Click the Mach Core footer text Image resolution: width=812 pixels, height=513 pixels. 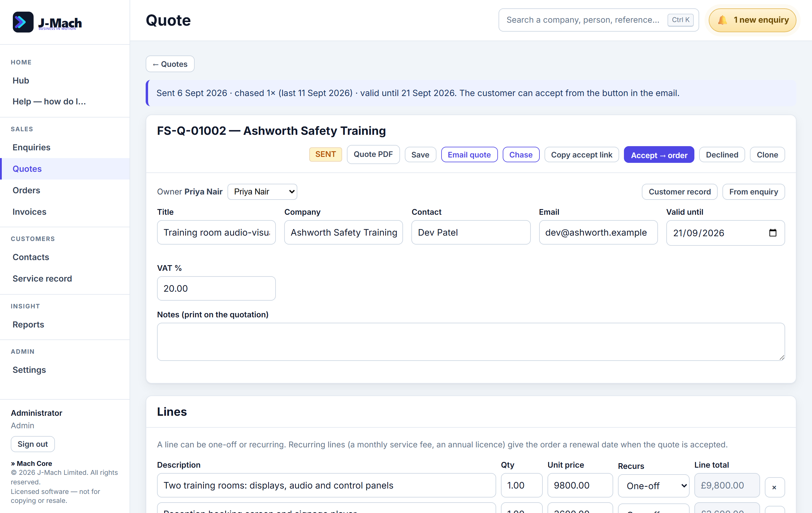click(31, 463)
